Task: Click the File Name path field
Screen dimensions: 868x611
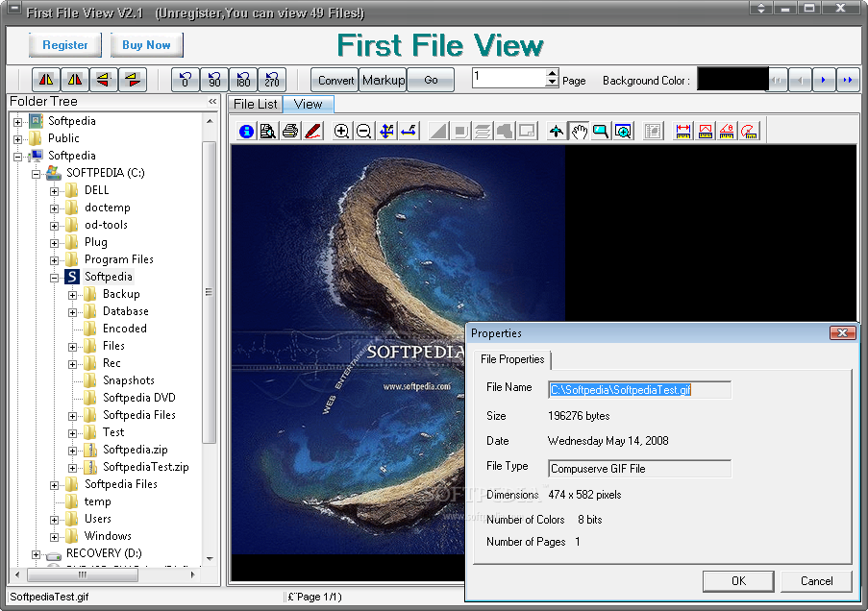Action: 639,390
